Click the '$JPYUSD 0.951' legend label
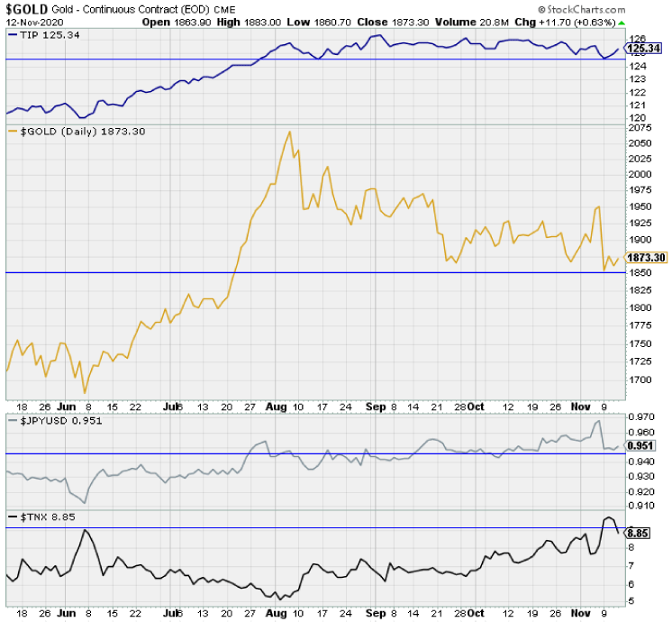This screenshot has width=672, height=622. point(61,420)
